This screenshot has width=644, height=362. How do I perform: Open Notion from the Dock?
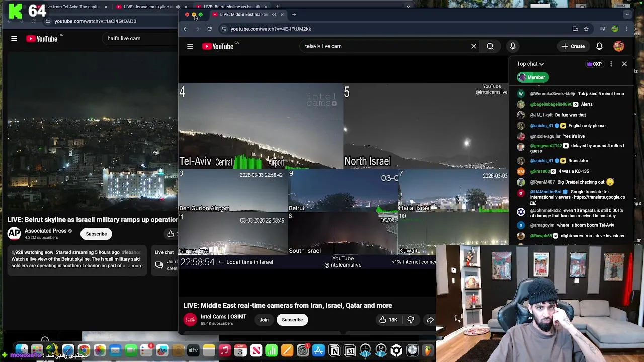334,350
